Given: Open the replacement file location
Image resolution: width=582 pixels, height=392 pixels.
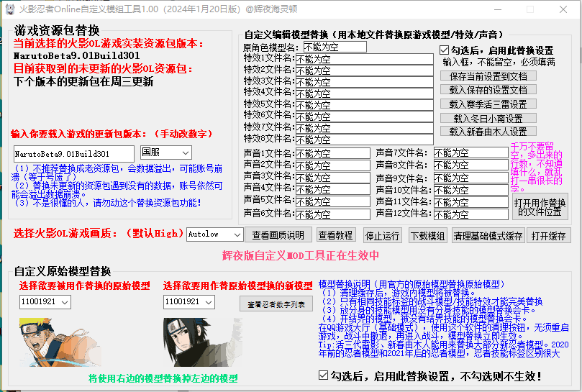Looking at the screenshot, I should (x=540, y=206).
